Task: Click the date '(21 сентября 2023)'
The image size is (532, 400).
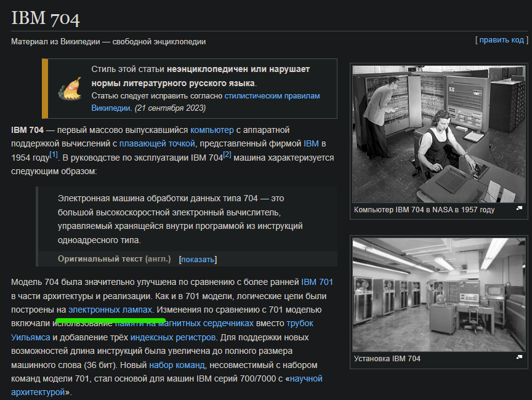Action: tap(171, 108)
